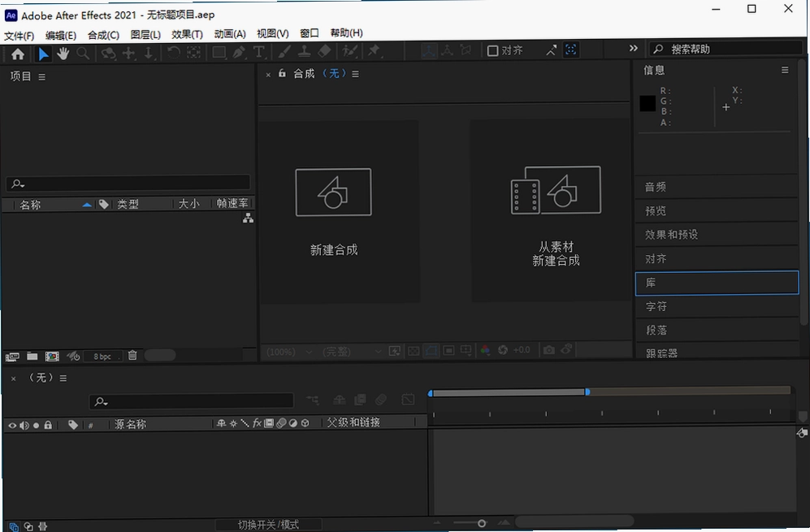Open the 编辑(E) menu

tap(61, 35)
